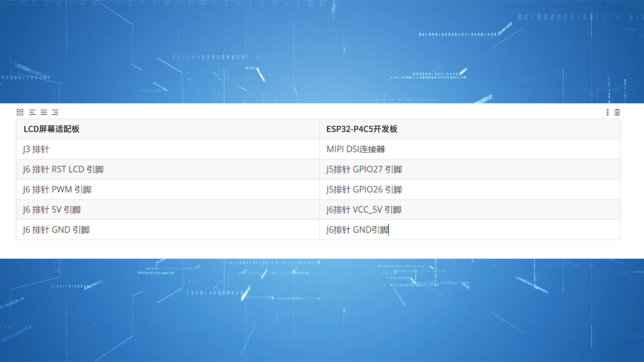Click the cell "J5排针 GPIO26 引脚"
The height and width of the screenshot is (362, 644).
click(x=470, y=190)
